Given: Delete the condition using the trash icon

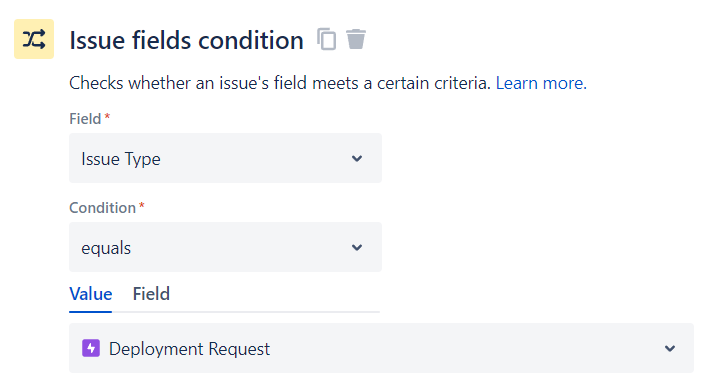Looking at the screenshot, I should [356, 39].
